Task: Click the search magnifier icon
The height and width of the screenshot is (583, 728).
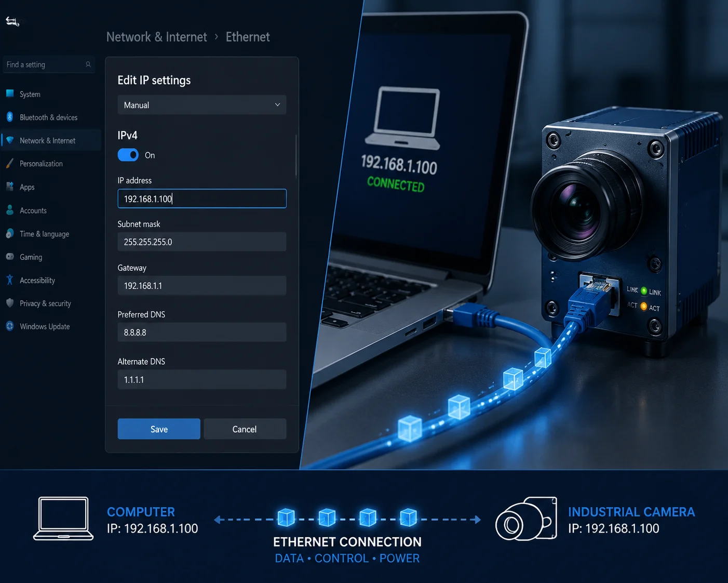Action: [x=88, y=64]
